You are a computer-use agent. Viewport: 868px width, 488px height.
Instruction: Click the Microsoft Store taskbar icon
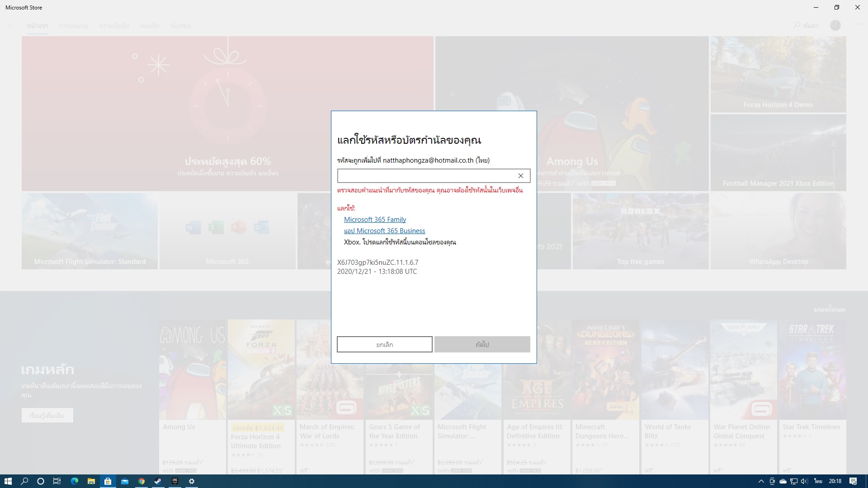pos(108,481)
